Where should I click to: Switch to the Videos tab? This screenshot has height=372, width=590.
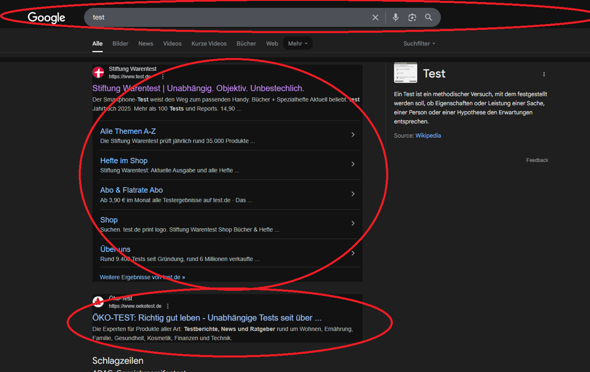172,44
